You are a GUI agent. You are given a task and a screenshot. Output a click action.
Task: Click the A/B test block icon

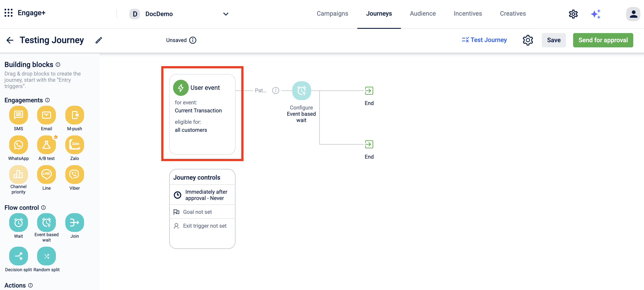coord(47,145)
